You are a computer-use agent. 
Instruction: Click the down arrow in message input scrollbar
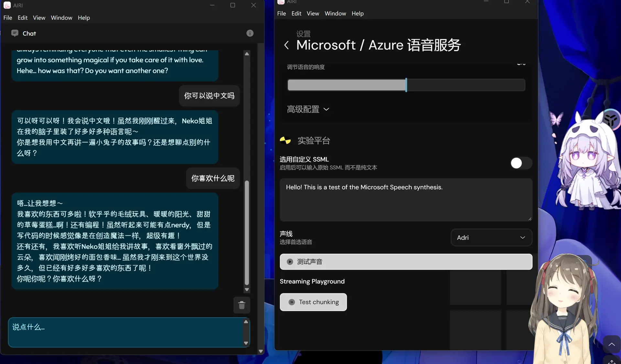[x=246, y=343]
